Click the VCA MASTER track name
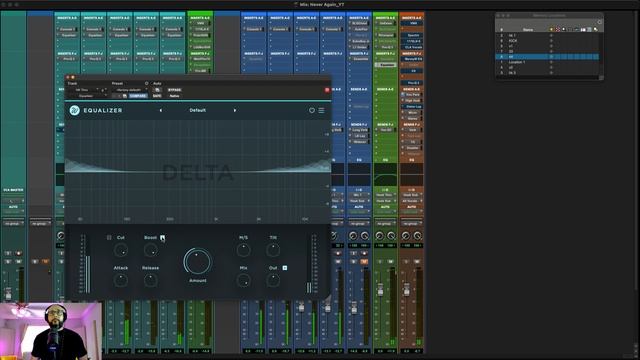The width and height of the screenshot is (640, 360). tap(13, 190)
